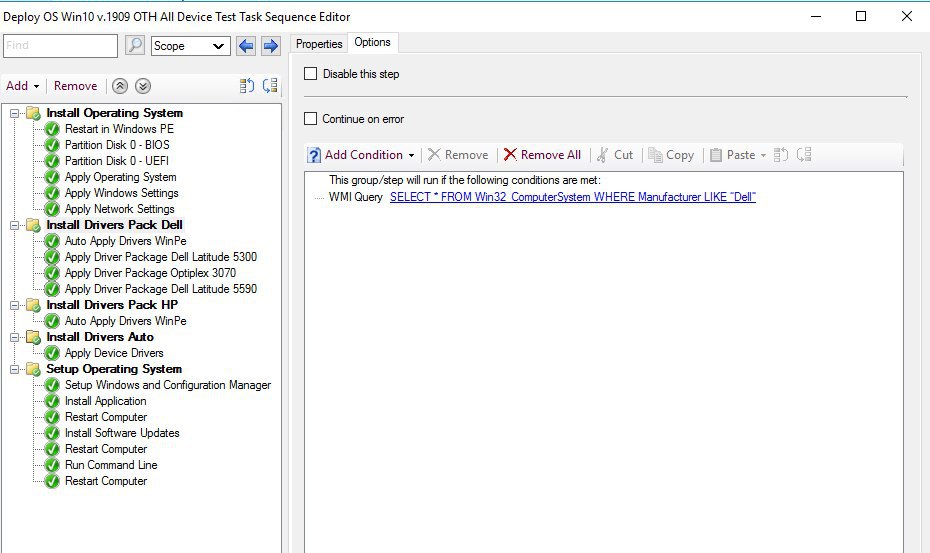Select Auto Apply Drivers WinPe under HP group
The width and height of the screenshot is (930, 553).
click(x=125, y=321)
